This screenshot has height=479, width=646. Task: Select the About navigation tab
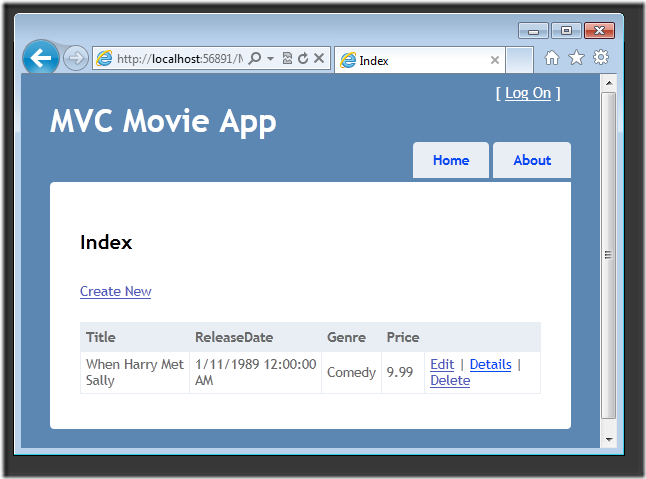[x=532, y=160]
